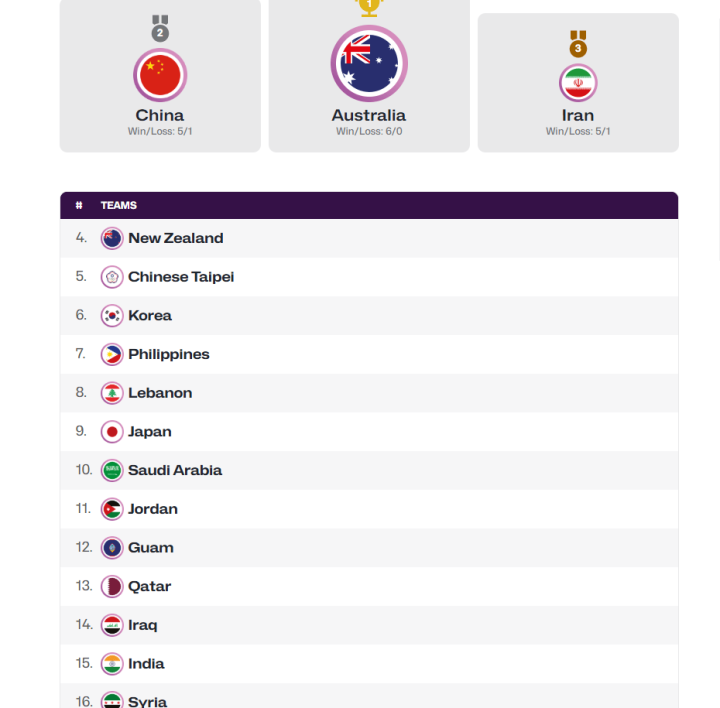
Task: Click the Guam flag icon
Action: coord(112,548)
